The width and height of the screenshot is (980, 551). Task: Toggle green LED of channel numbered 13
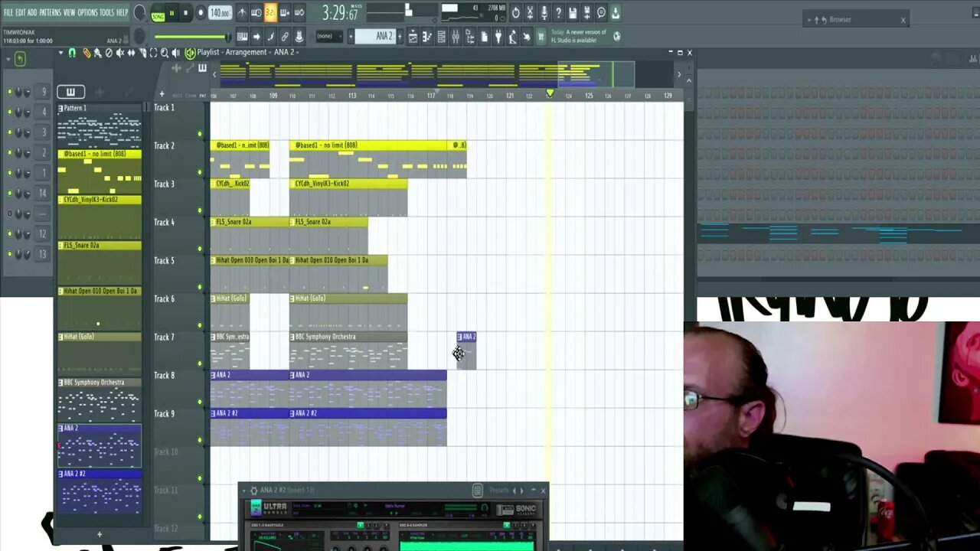(x=10, y=254)
